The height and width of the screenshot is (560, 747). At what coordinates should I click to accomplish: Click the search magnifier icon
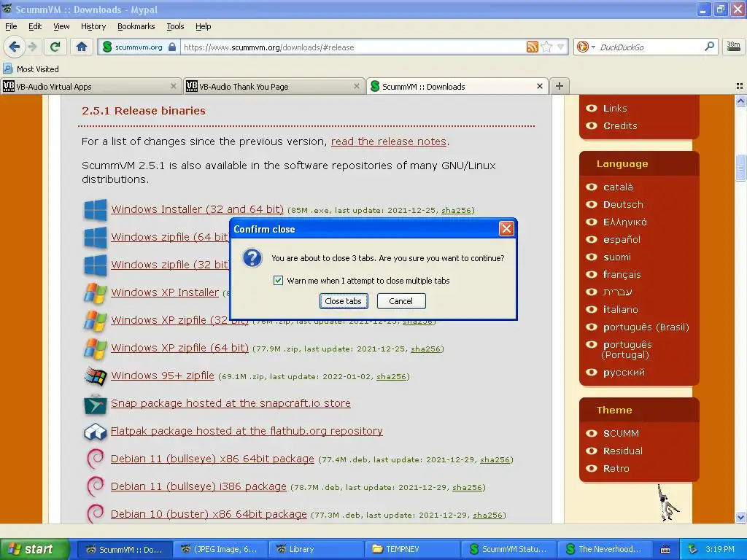[709, 47]
